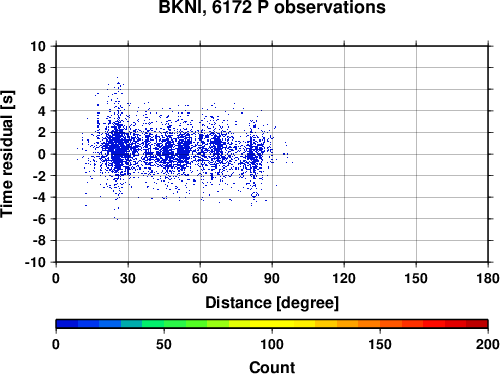500x374 pixels.
Task: Click the "Time residual [s]" axis label
Action: tap(7, 154)
